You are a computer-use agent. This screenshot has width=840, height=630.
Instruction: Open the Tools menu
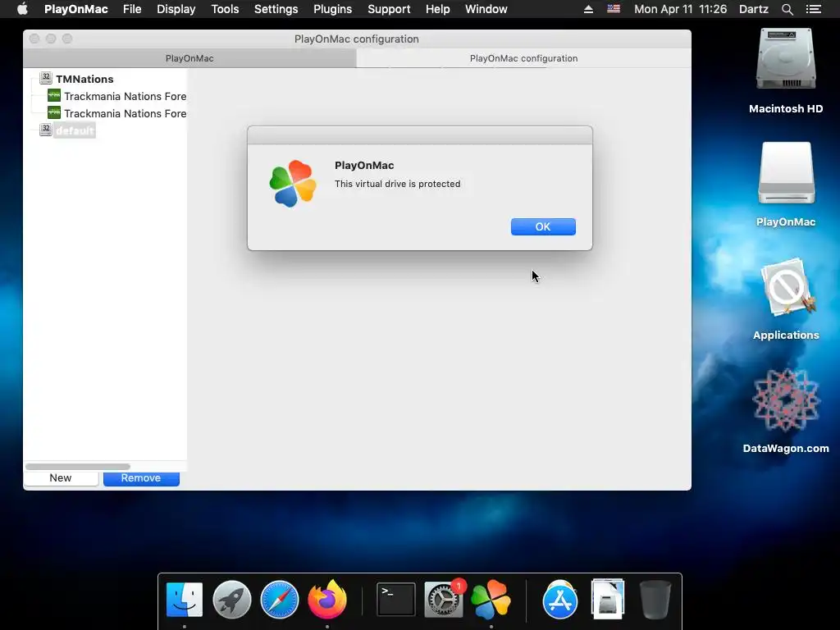click(x=225, y=9)
